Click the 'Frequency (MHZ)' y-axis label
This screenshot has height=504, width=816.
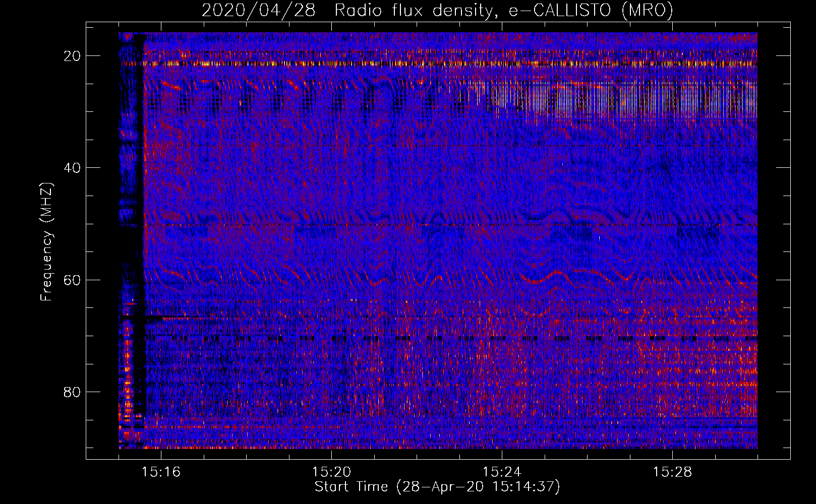[x=46, y=242]
